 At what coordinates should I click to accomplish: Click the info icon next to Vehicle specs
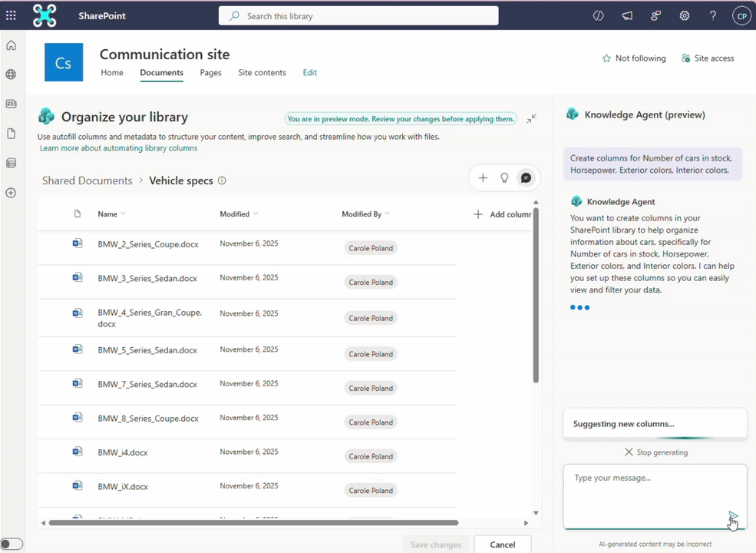(x=222, y=180)
